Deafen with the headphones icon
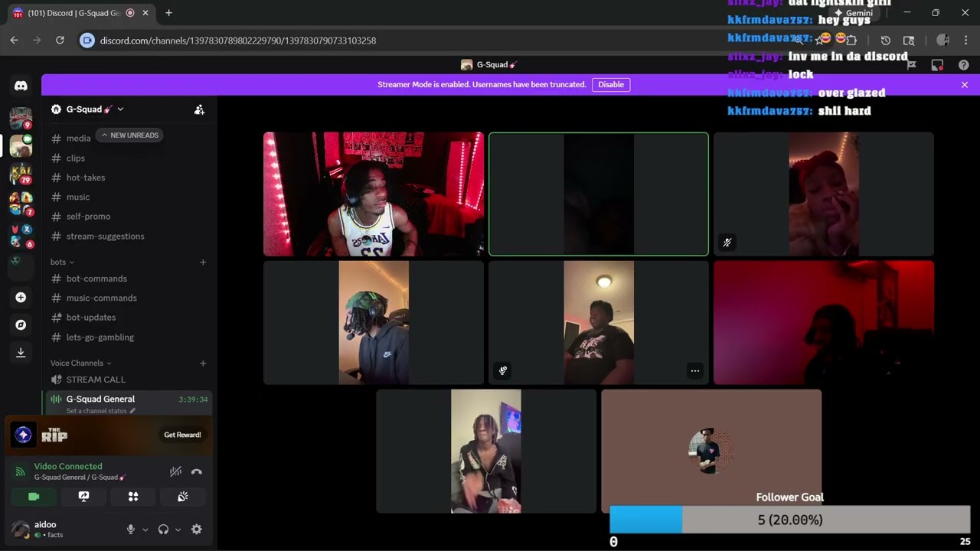The height and width of the screenshot is (551, 980). 163,529
